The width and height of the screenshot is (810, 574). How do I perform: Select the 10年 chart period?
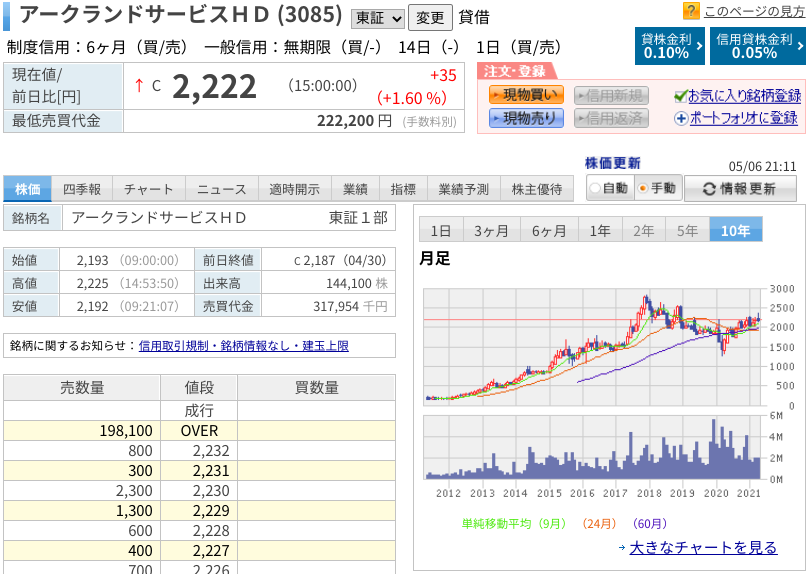click(736, 230)
